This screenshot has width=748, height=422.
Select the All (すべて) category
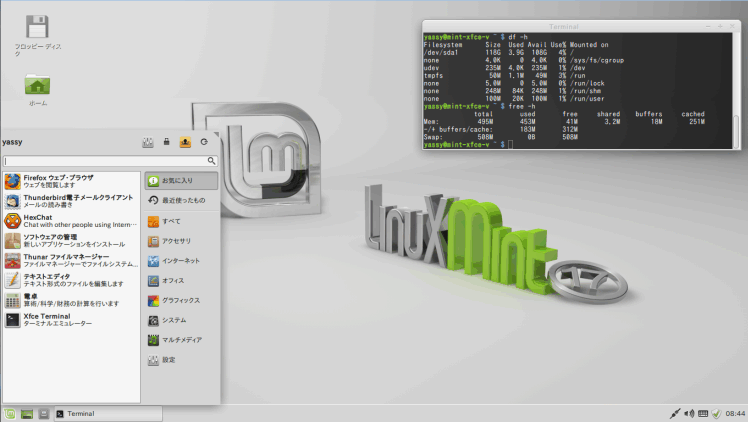pos(181,221)
